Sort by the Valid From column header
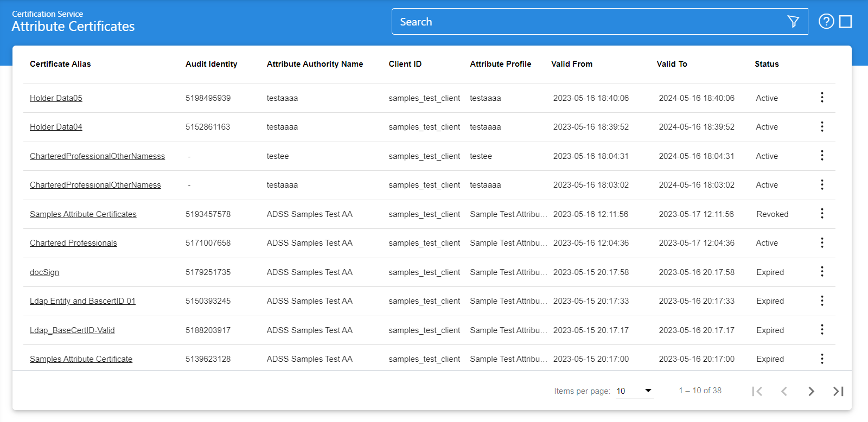The width and height of the screenshot is (868, 422). point(572,64)
